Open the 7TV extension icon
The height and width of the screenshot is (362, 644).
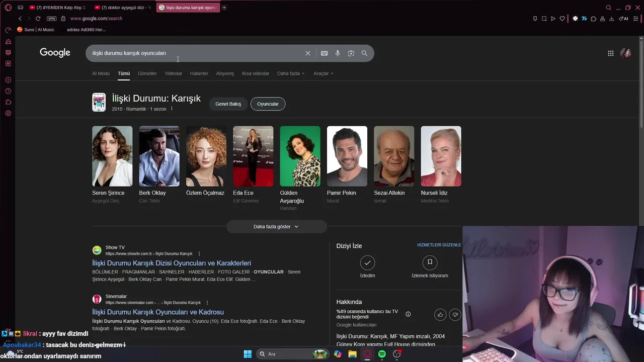(584, 19)
